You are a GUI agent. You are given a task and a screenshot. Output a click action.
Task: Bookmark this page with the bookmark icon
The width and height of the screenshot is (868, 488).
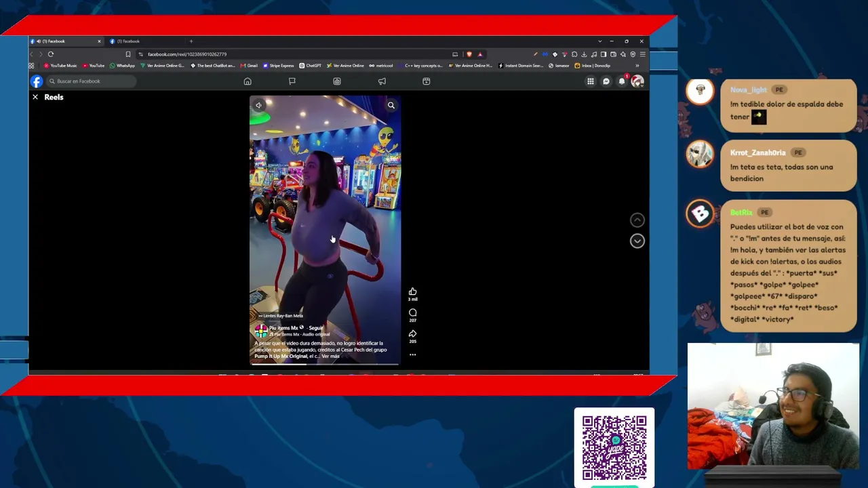pos(128,54)
